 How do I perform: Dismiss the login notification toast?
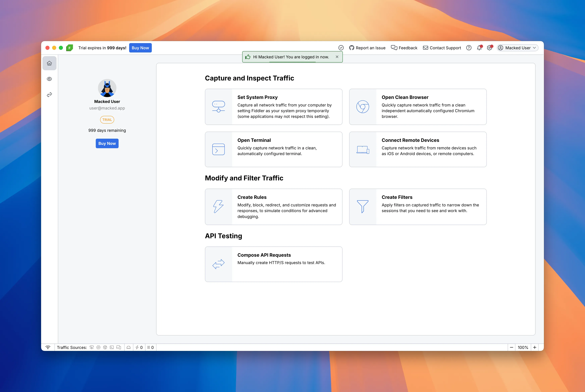[x=337, y=57]
